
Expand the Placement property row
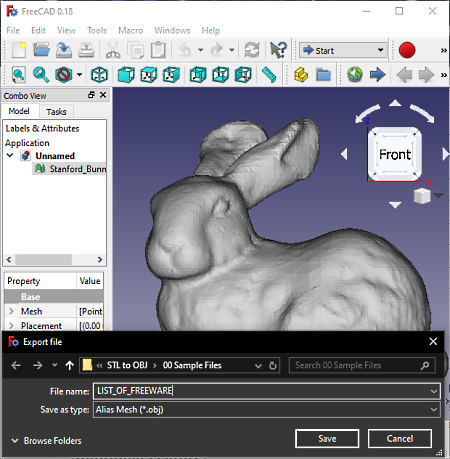click(11, 326)
